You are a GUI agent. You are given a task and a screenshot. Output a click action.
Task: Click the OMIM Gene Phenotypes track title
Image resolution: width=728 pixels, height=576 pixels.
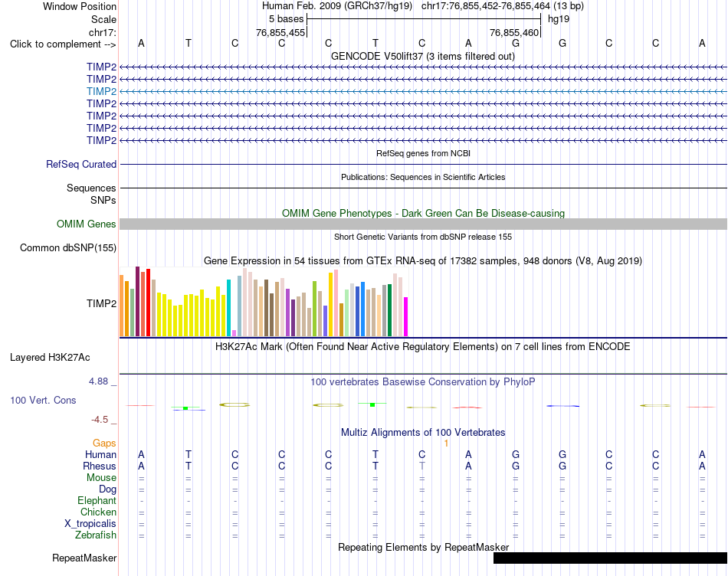[x=423, y=214]
